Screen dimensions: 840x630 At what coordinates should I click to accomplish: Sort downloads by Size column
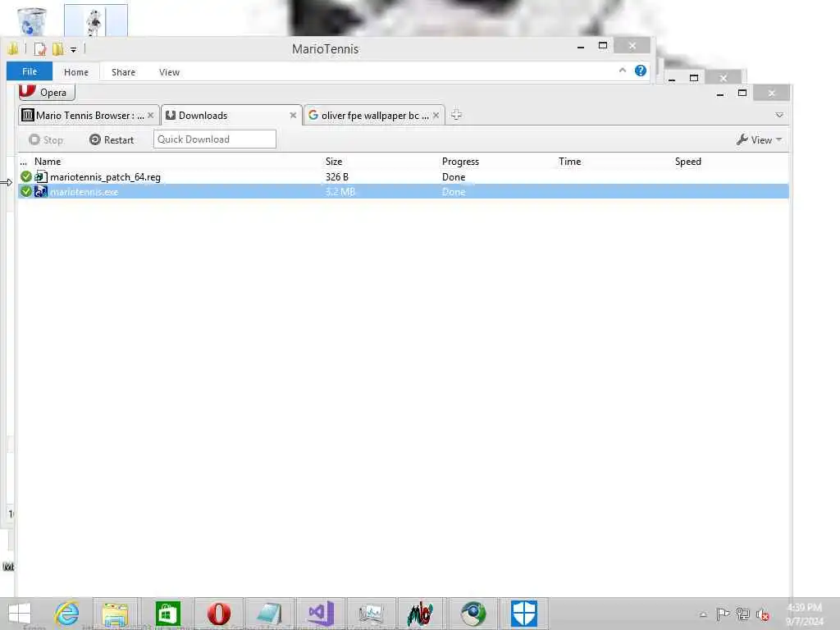click(333, 162)
